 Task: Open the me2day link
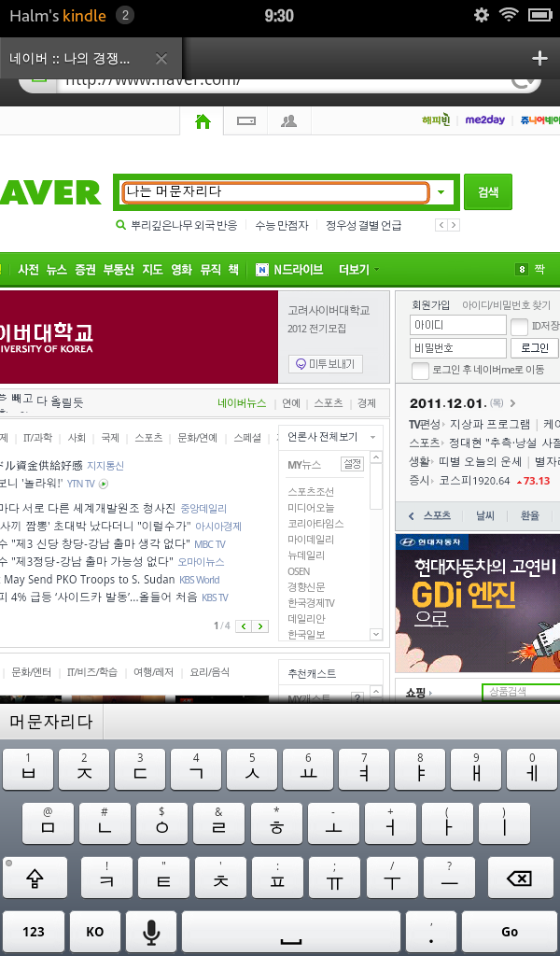point(484,120)
